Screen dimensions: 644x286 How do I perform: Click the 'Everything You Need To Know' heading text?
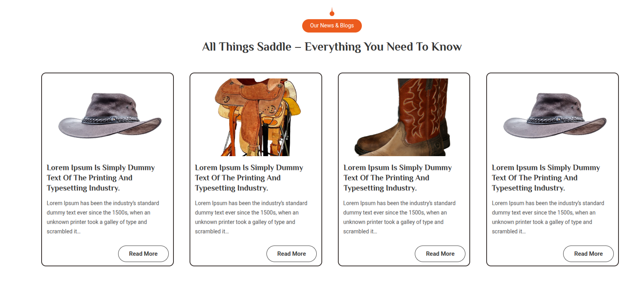point(383,47)
